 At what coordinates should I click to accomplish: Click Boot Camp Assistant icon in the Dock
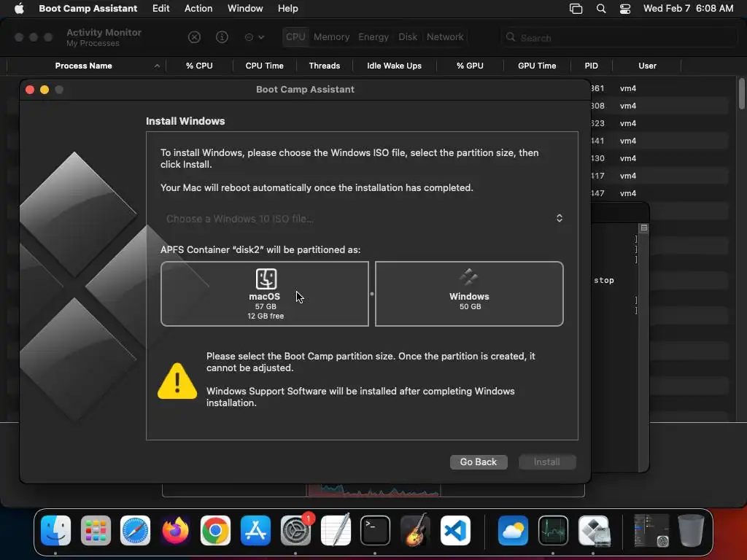point(593,530)
